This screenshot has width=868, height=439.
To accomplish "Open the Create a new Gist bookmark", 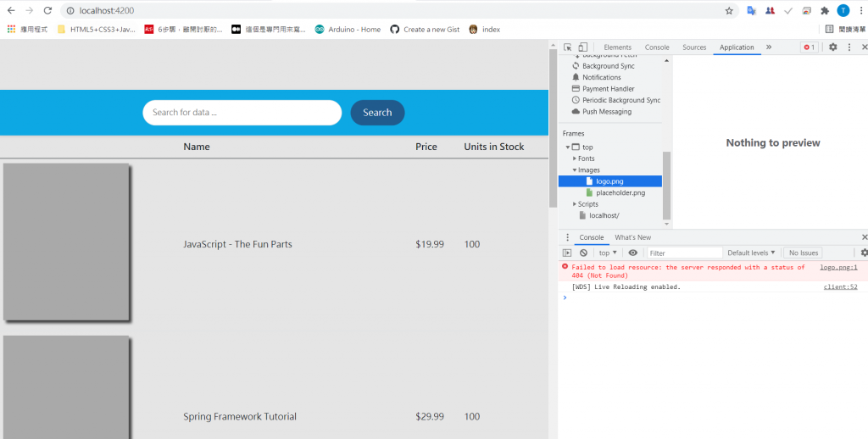I will [425, 30].
